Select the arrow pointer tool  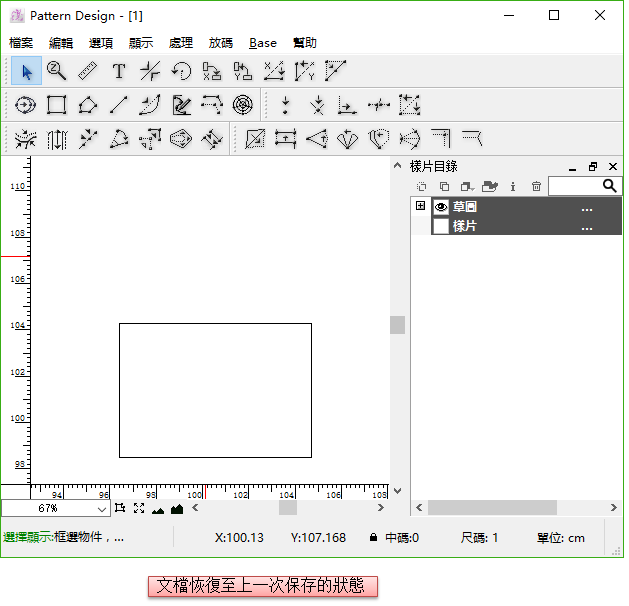(26, 71)
